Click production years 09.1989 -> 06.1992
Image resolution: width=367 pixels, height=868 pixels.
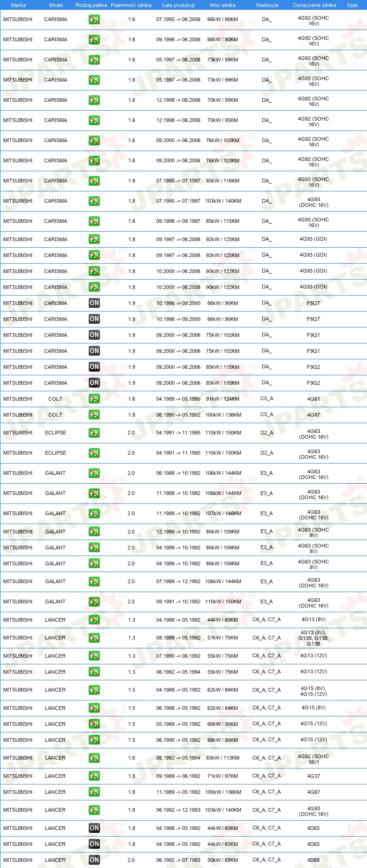tap(178, 776)
